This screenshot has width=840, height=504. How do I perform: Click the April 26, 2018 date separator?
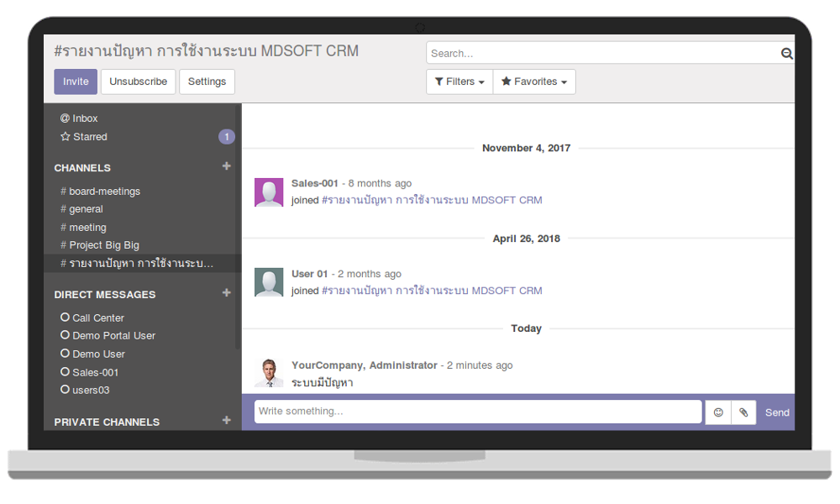[526, 239]
